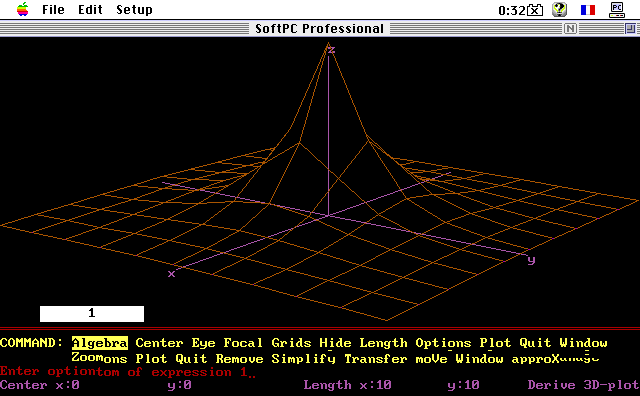Choose the Hide command
Viewport: 640px width, 396px height.
pyautogui.click(x=335, y=343)
